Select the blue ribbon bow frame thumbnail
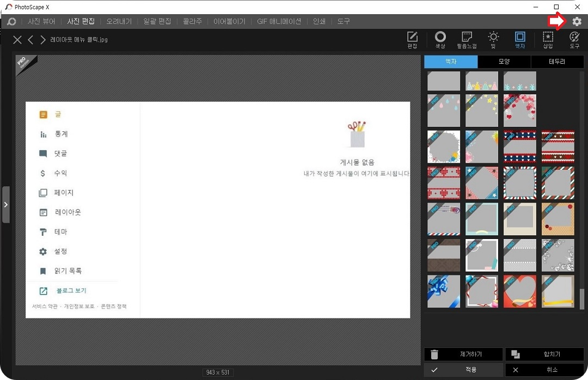Screen dimensions: 588x380 pos(444,291)
